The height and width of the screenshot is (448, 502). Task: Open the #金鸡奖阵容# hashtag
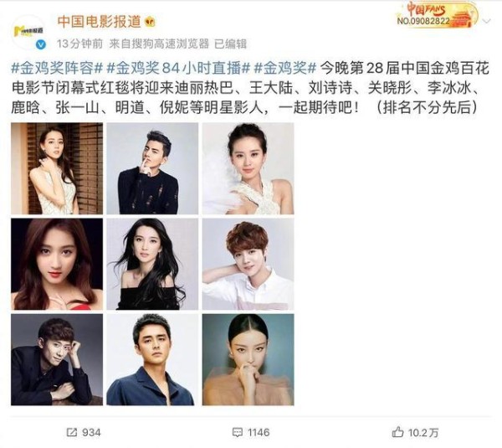coord(56,69)
